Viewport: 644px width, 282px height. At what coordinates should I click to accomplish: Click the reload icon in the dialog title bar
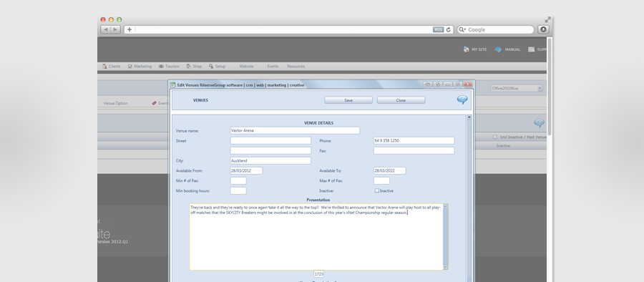pos(438,84)
